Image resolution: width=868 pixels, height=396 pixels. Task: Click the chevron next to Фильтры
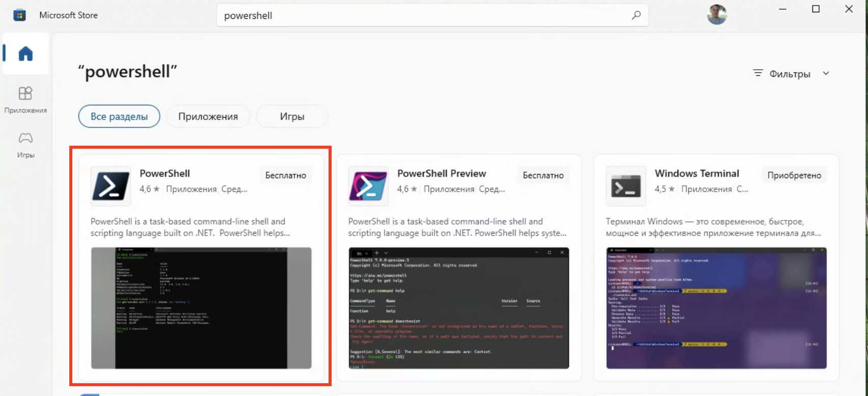tap(826, 74)
